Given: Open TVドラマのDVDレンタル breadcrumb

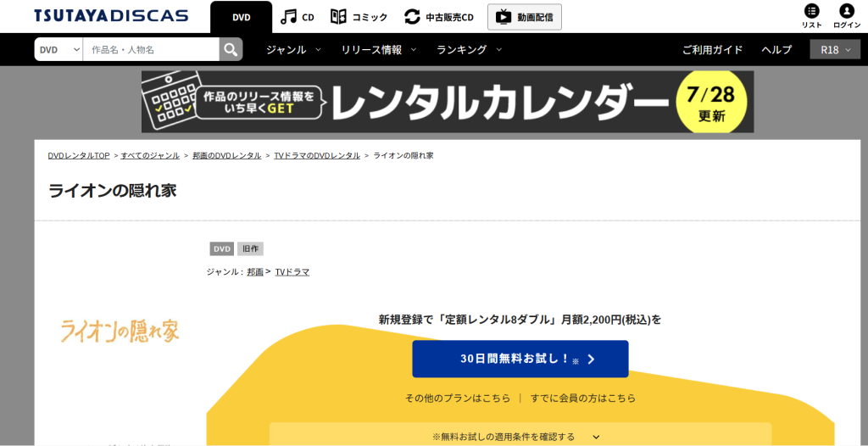Looking at the screenshot, I should tap(317, 156).
